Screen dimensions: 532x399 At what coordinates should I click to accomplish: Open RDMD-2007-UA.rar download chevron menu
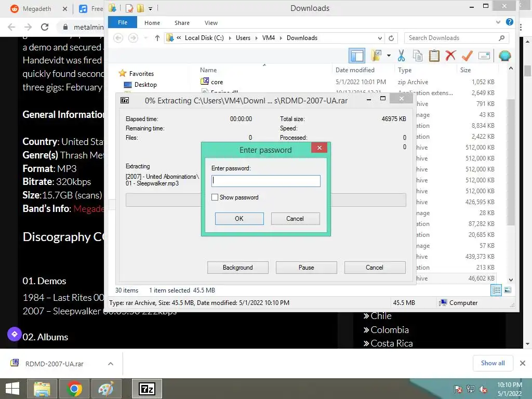point(111,364)
